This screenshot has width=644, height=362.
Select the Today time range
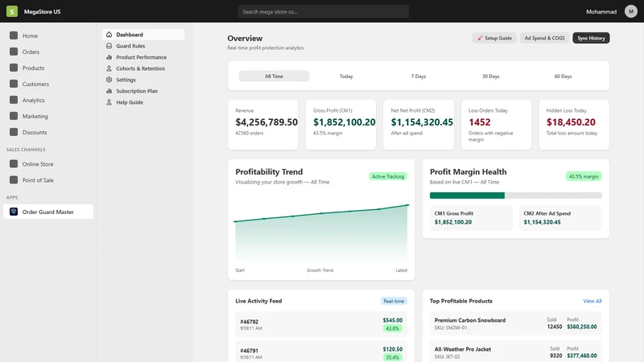[346, 76]
